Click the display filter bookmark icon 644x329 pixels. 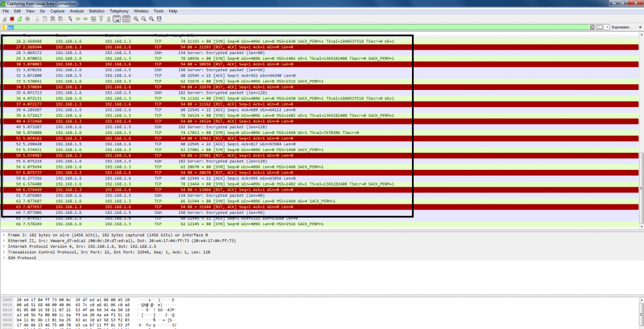(x=4, y=27)
